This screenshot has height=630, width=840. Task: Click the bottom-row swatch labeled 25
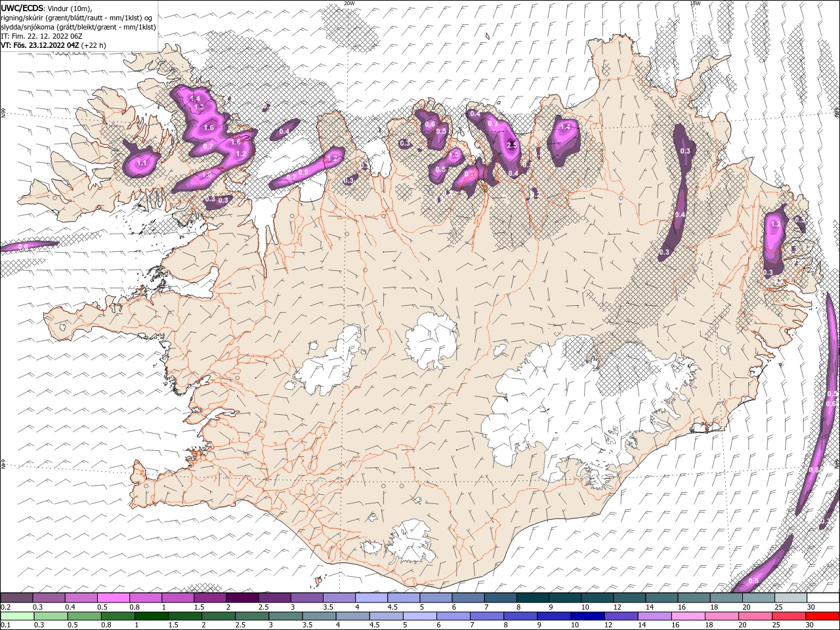pos(789,616)
